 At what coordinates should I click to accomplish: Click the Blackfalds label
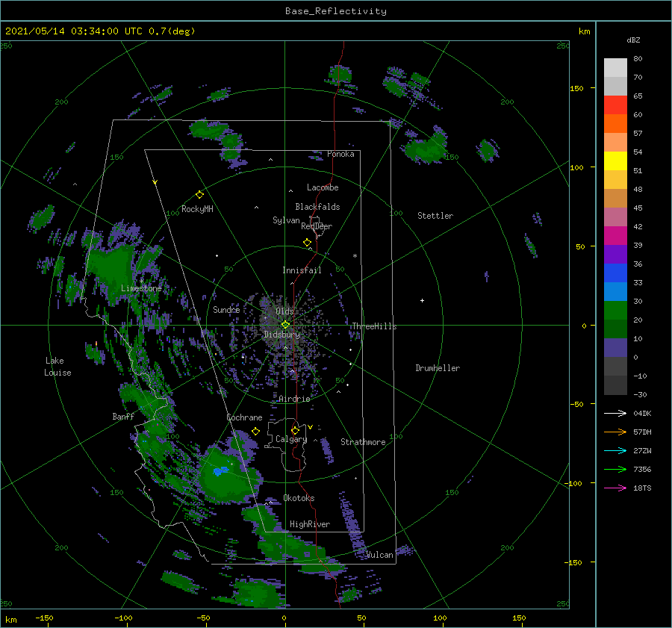click(317, 207)
